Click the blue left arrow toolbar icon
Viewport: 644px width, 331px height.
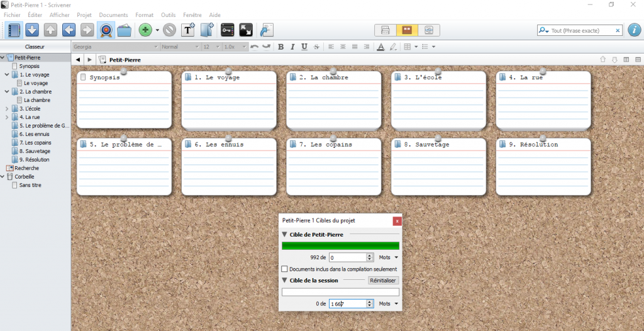69,30
